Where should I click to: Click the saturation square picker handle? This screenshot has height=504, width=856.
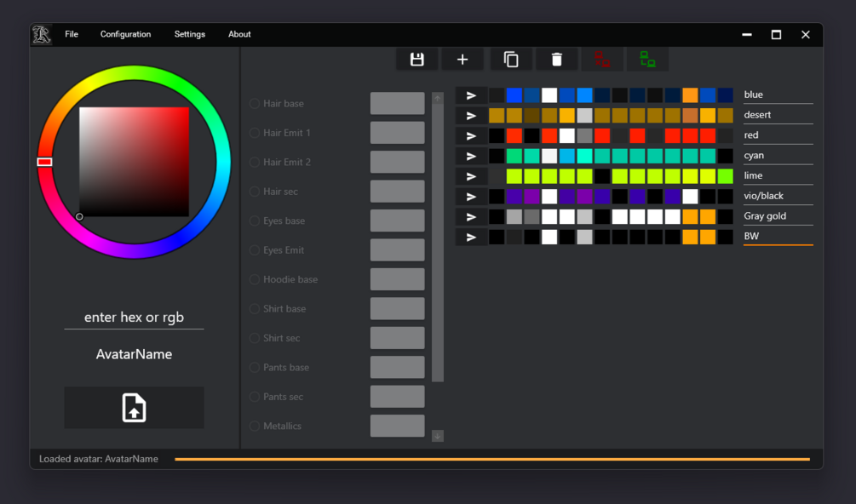coord(79,216)
